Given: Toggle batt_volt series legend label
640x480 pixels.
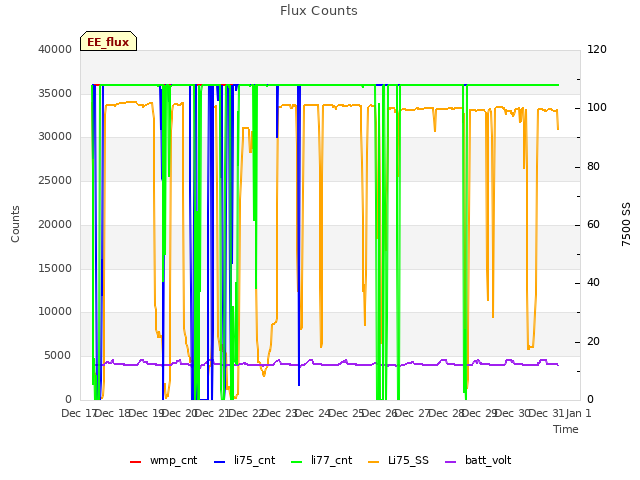Looking at the screenshot, I should (x=488, y=460).
